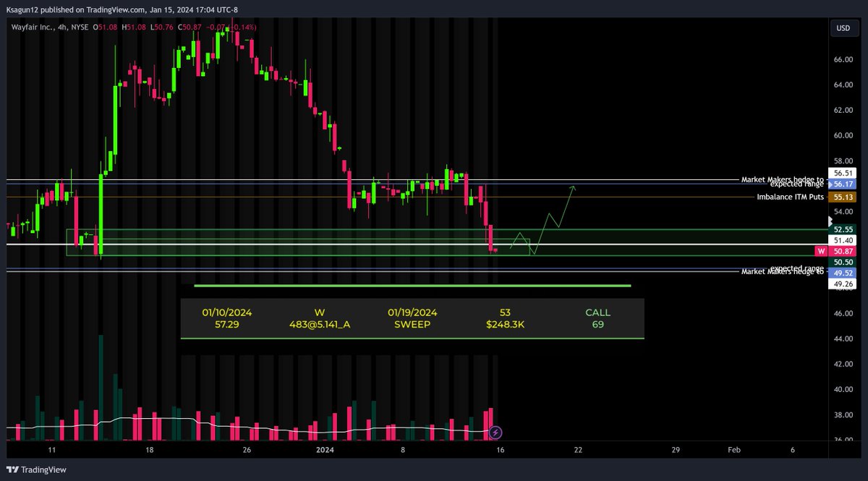Viewport: 868px width, 481px height.
Task: Click the W ticker cell in table
Action: [x=320, y=312]
